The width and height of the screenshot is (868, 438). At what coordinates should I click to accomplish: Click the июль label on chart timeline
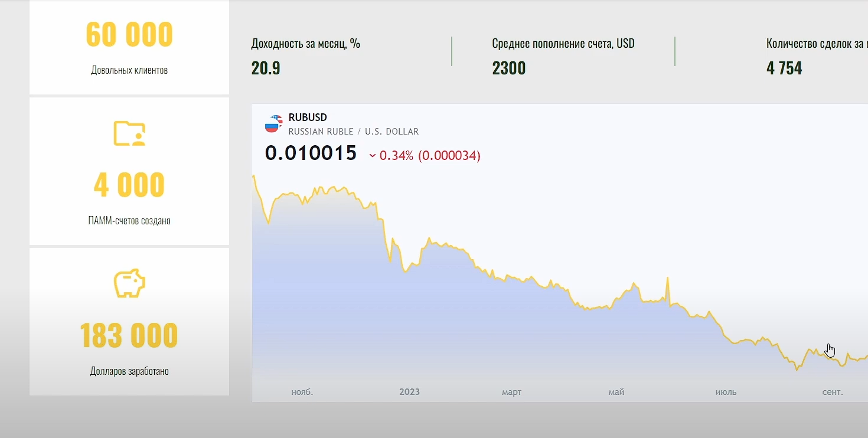click(726, 392)
